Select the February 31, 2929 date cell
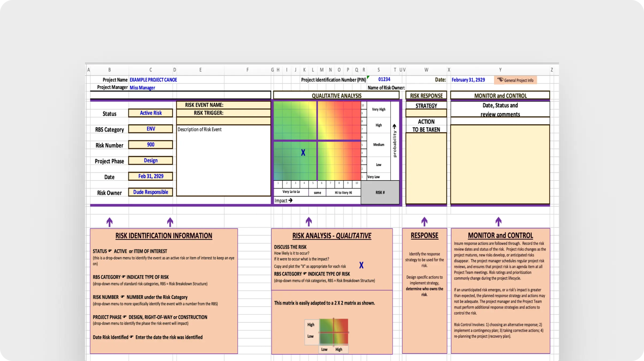Viewport: 644px width, 361px height. point(468,80)
